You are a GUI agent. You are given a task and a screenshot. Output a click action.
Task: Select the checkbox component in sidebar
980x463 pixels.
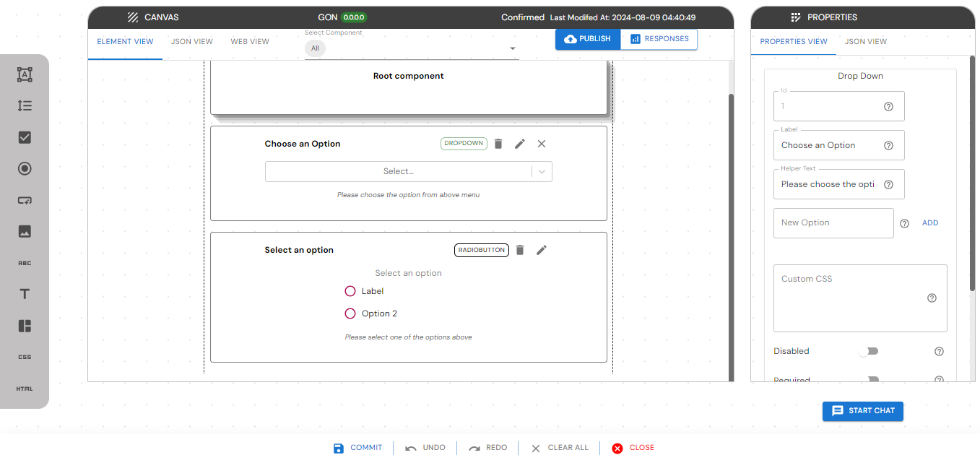tap(25, 137)
